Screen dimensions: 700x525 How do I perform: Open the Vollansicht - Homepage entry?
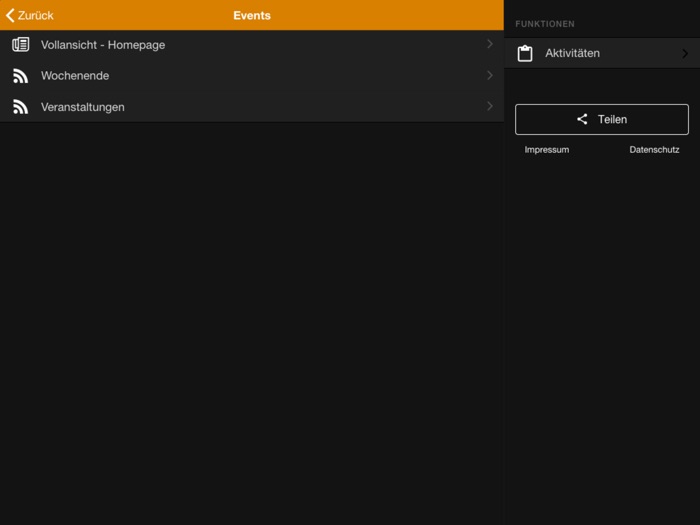coord(103,45)
